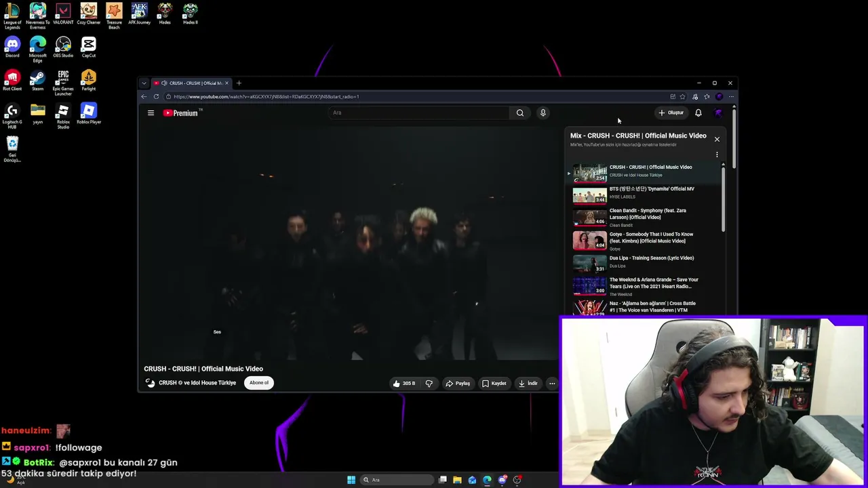The image size is (868, 488).
Task: Close the Mix playlist panel
Action: tap(717, 139)
